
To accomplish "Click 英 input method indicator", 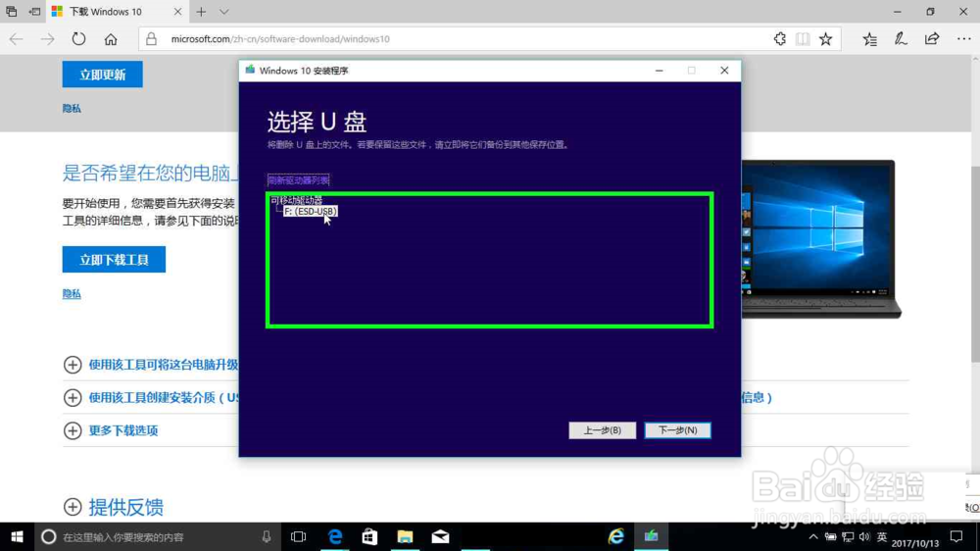I will click(882, 536).
